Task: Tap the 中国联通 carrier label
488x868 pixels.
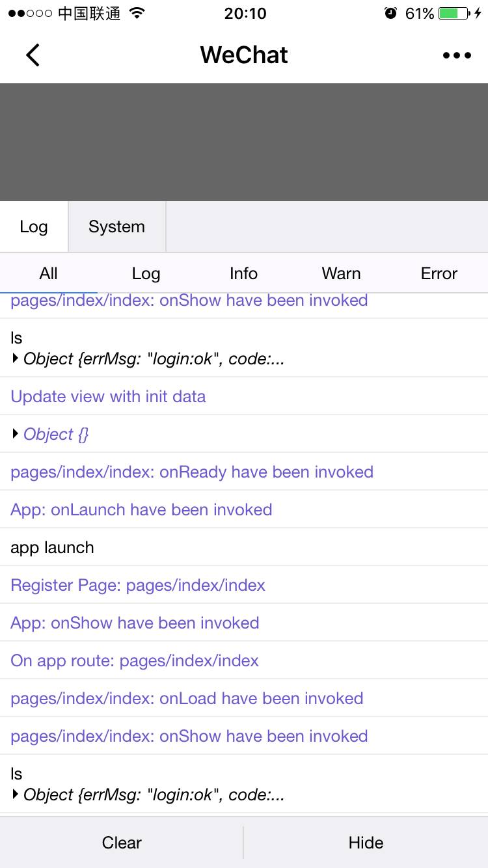Action: coord(89,13)
